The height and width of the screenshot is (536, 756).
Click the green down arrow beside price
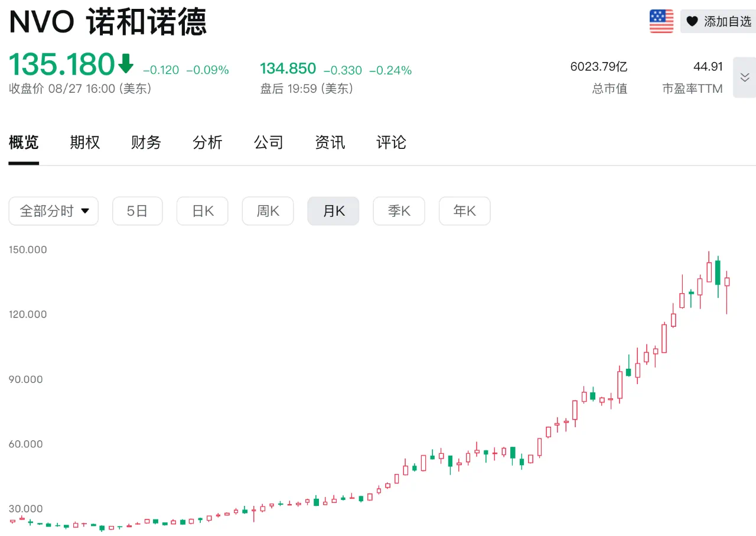(126, 64)
